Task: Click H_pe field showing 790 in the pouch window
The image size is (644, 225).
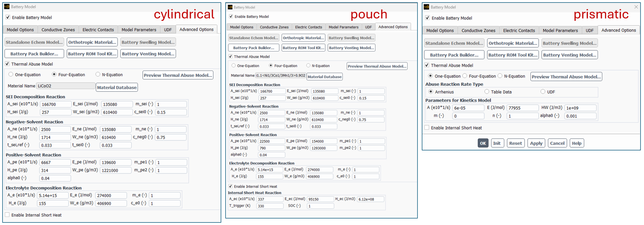Action: (x=272, y=148)
